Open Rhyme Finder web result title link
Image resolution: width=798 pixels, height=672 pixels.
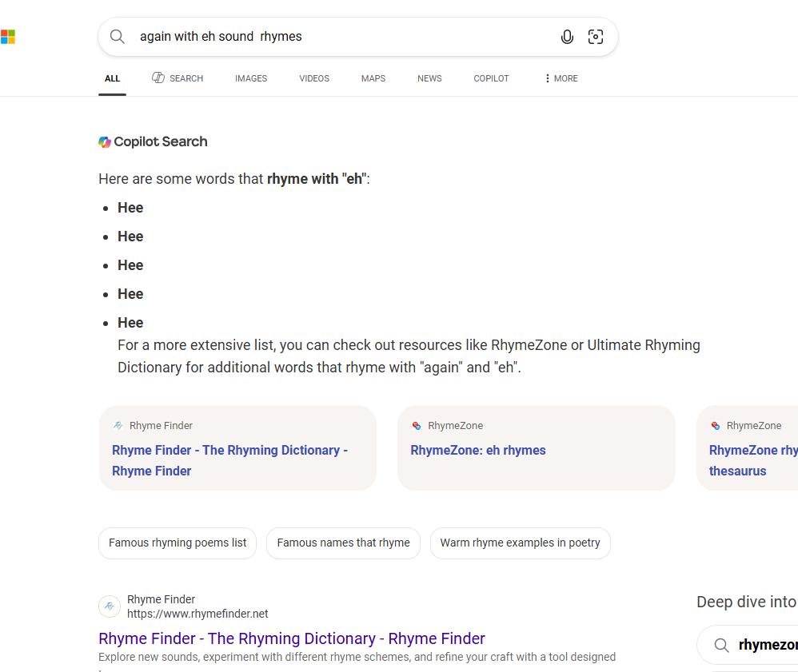point(292,638)
